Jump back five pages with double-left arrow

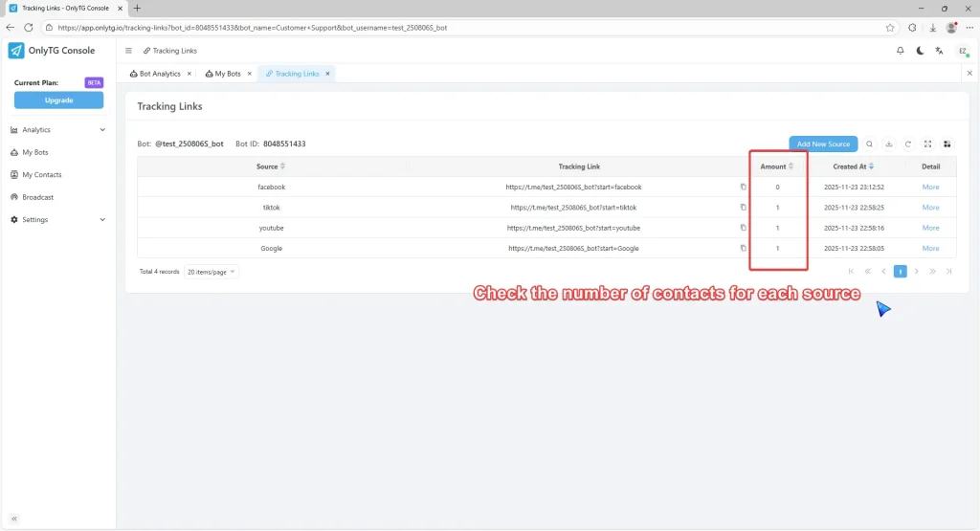point(867,271)
